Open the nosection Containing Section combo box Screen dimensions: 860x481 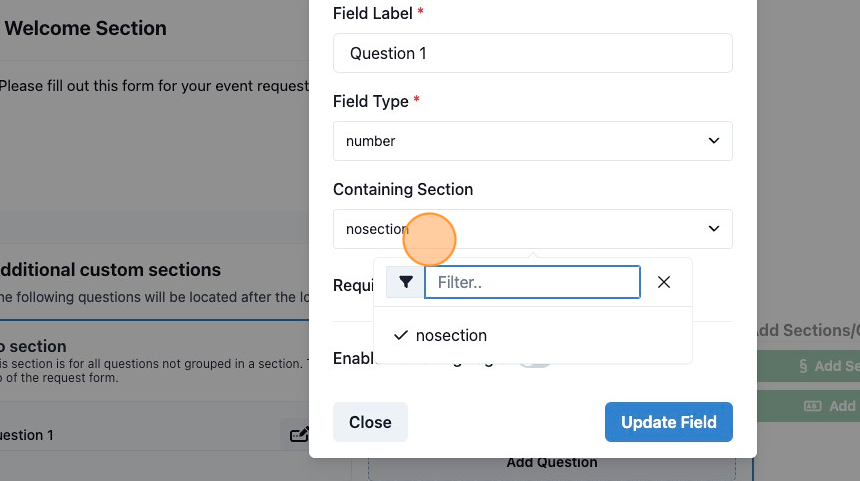[x=533, y=229]
